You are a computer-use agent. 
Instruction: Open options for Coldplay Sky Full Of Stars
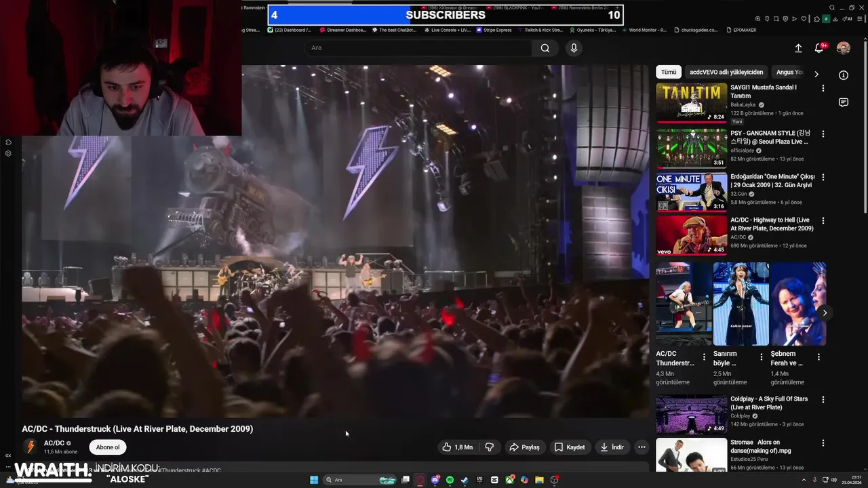point(823,400)
